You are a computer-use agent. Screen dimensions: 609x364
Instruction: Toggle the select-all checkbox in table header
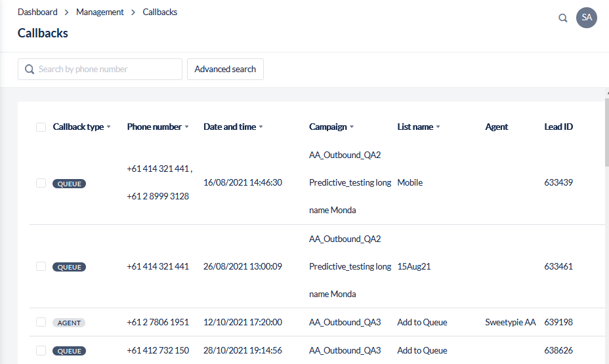(x=41, y=127)
